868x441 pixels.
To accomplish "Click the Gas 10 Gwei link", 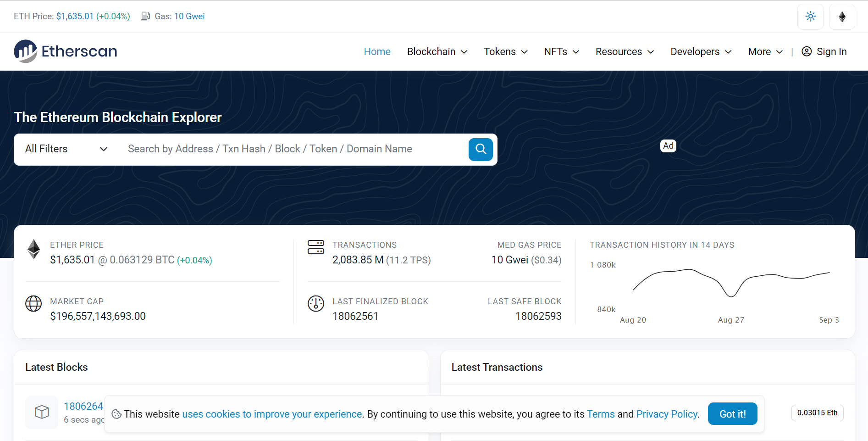I will click(x=189, y=16).
